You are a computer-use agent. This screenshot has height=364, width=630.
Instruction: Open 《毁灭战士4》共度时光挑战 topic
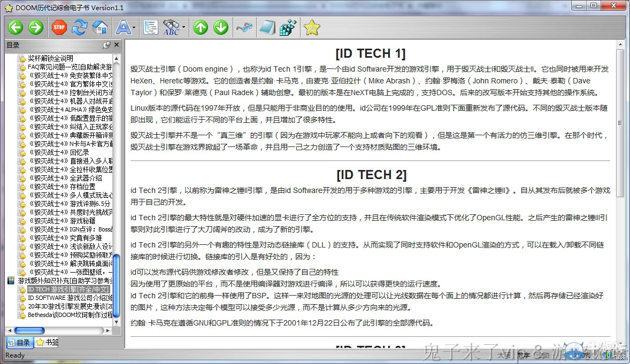point(70,213)
